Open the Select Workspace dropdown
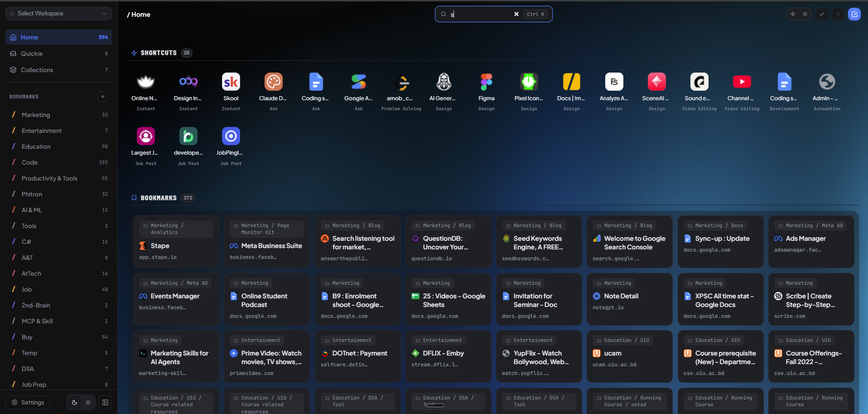The width and height of the screenshot is (868, 414). 58,14
